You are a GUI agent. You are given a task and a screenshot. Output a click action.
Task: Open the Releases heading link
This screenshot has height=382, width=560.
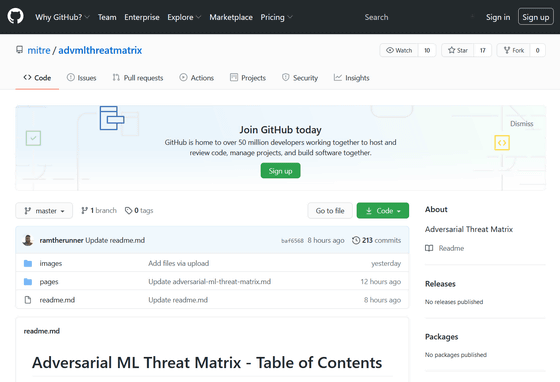[440, 284]
